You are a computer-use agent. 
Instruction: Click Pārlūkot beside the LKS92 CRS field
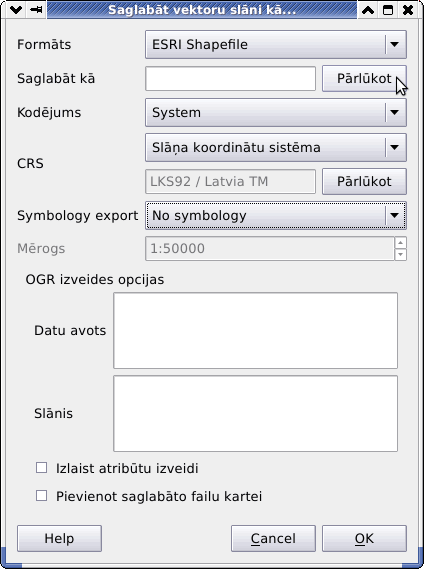(x=364, y=181)
